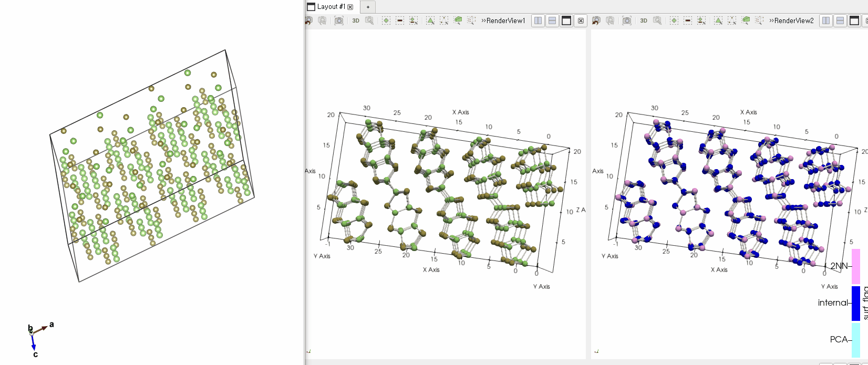
Task: Capture screenshot of RenderView2
Action: [x=627, y=20]
